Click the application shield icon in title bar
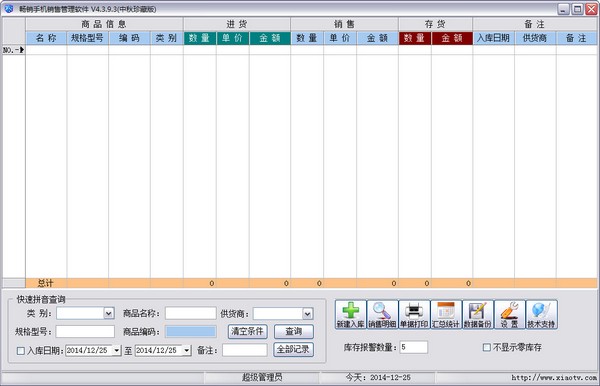The width and height of the screenshot is (600, 386). [8, 8]
